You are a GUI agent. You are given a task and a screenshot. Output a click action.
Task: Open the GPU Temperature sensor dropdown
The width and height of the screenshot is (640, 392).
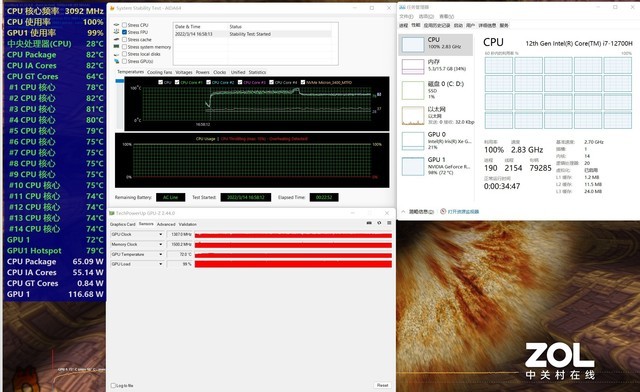(x=160, y=254)
